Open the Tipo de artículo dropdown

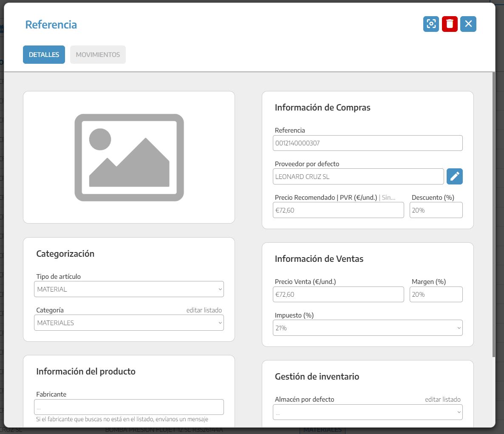[x=129, y=289]
